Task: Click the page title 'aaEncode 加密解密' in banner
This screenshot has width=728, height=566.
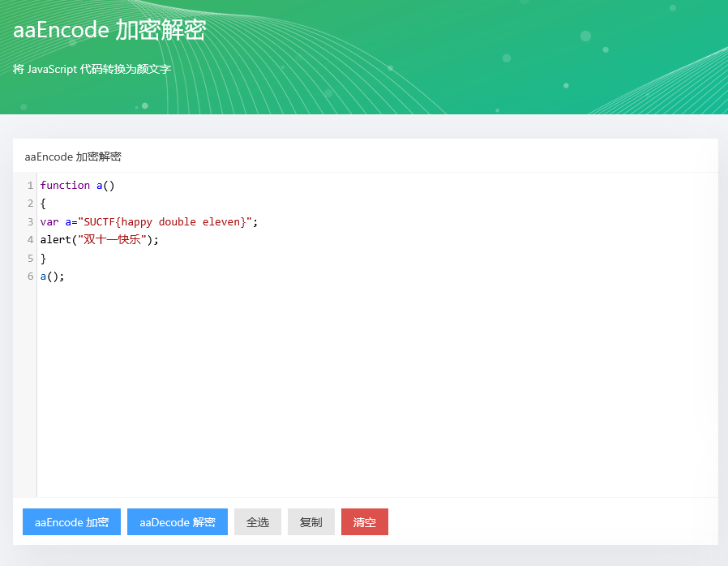Action: (109, 30)
